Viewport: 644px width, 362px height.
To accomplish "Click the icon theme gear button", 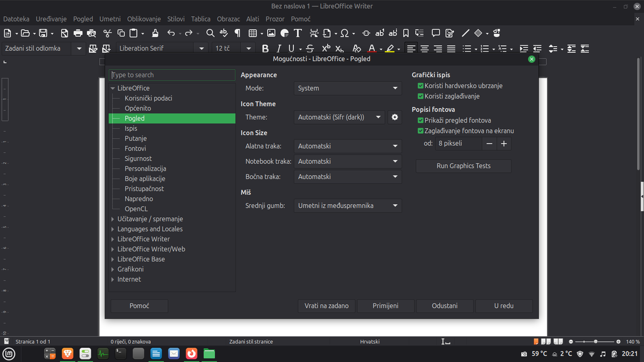I will click(395, 117).
